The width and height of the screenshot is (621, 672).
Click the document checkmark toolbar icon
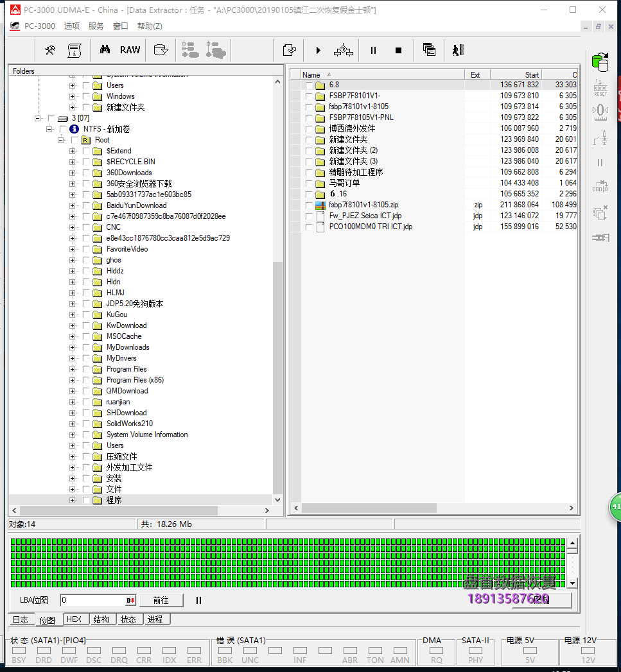coord(290,50)
